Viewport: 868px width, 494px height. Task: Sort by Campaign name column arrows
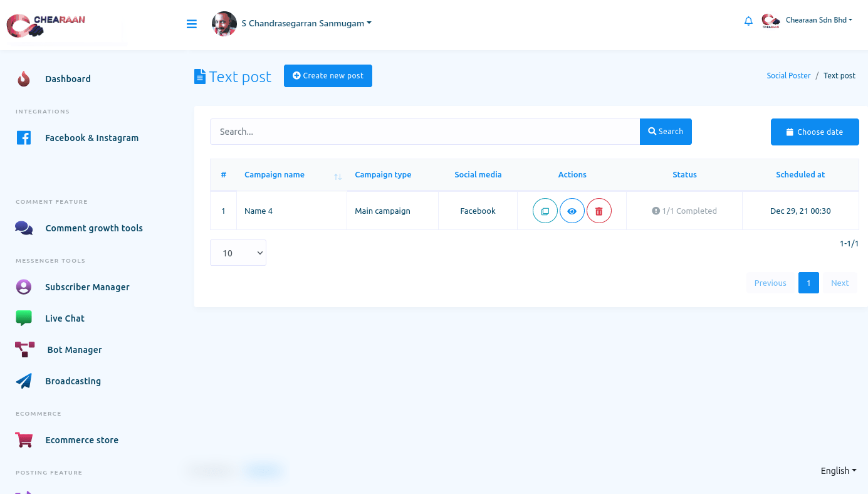tap(338, 177)
